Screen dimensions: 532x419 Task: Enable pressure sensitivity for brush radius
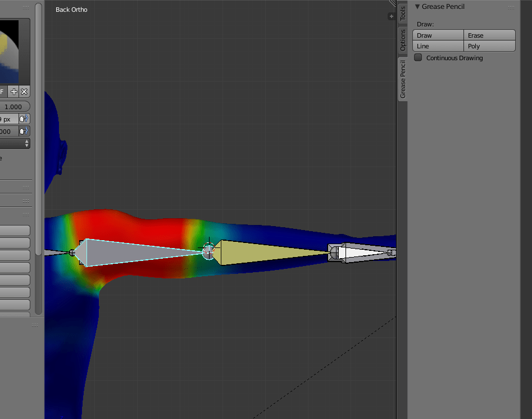(24, 119)
